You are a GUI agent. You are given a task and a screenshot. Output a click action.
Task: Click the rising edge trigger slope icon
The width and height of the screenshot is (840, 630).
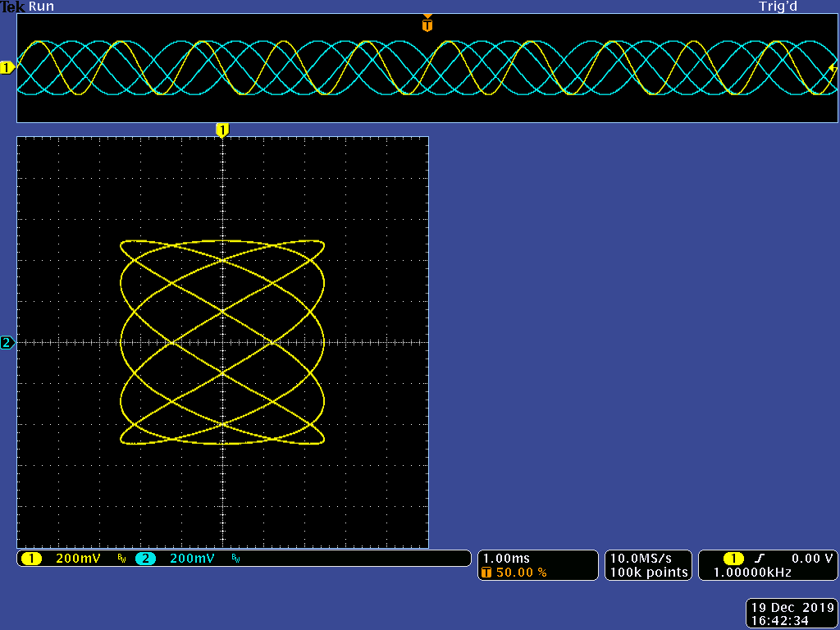coord(759,559)
